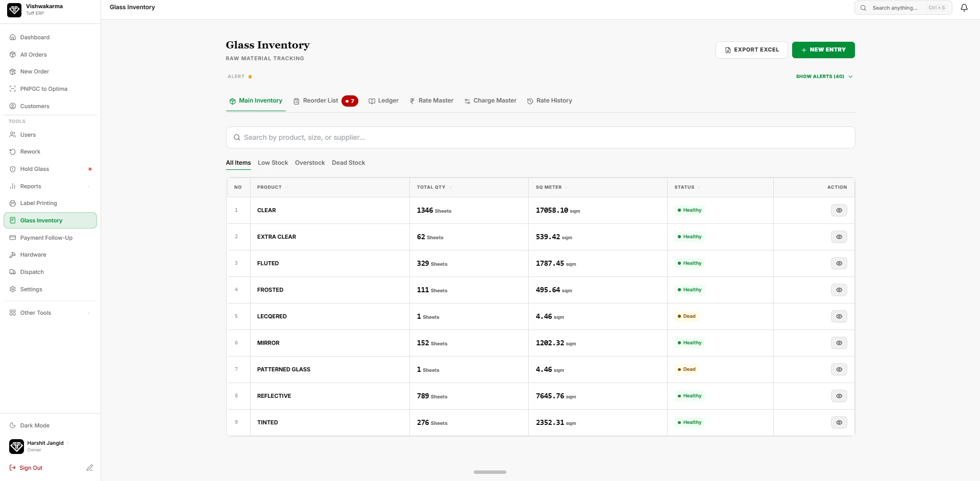Viewport: 980px width, 481px height.
Task: Expand Other Tools submenu
Action: 50,313
